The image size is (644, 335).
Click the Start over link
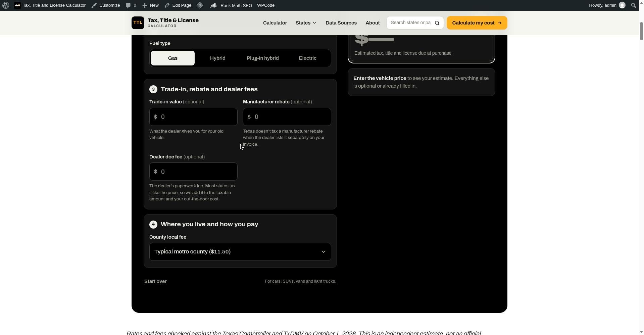[x=155, y=281]
